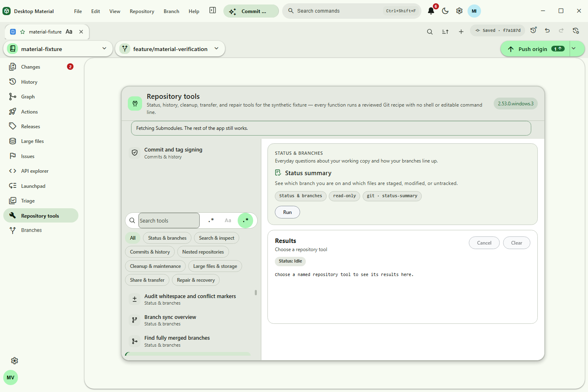Image resolution: width=588 pixels, height=392 pixels.
Task: Open Releases section
Action: coord(41,127)
